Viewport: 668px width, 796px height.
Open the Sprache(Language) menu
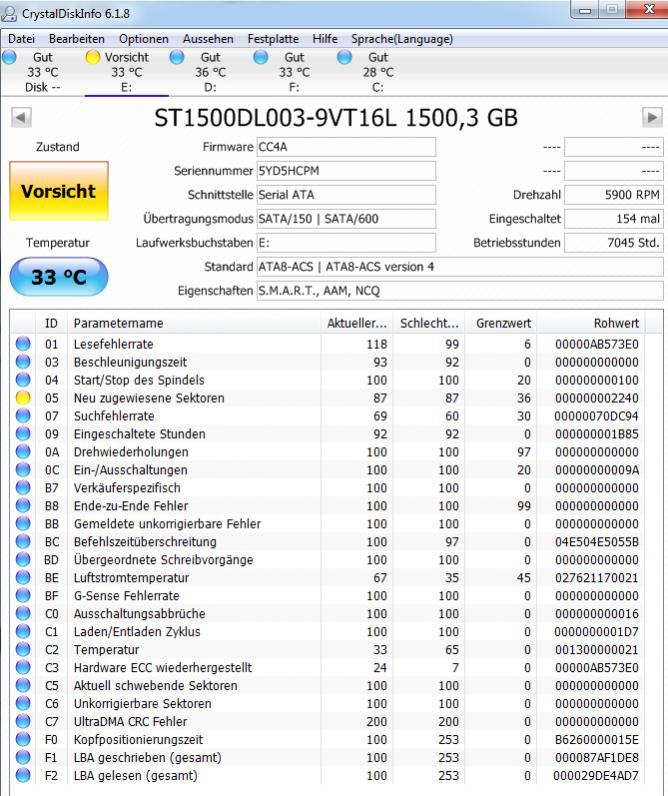coord(402,39)
